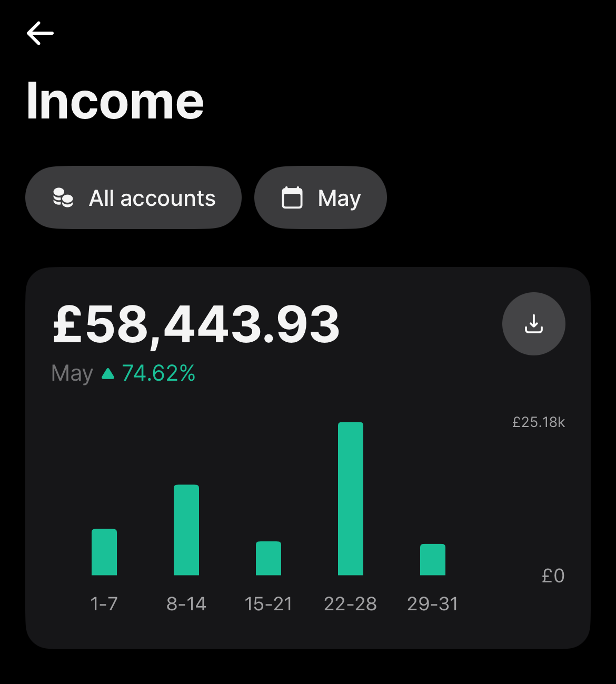The image size is (616, 684).
Task: Tap the stacked coins icon
Action: point(63,198)
